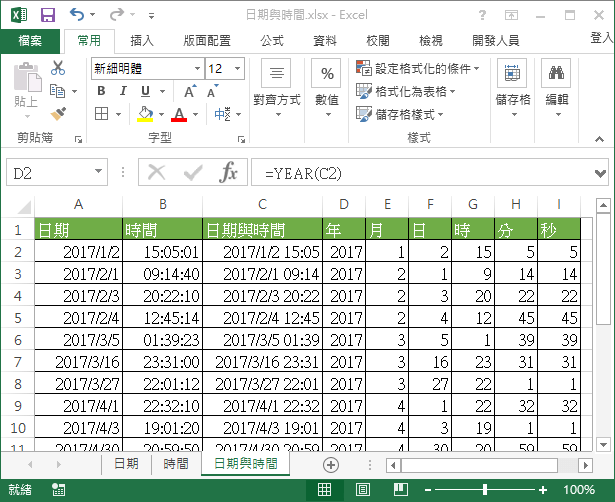Open ribbon display options button
The width and height of the screenshot is (615, 502).
pos(511,15)
